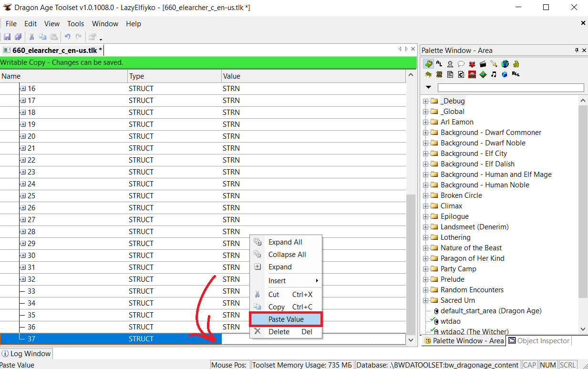
Task: Click the Name column header
Action: (x=64, y=76)
